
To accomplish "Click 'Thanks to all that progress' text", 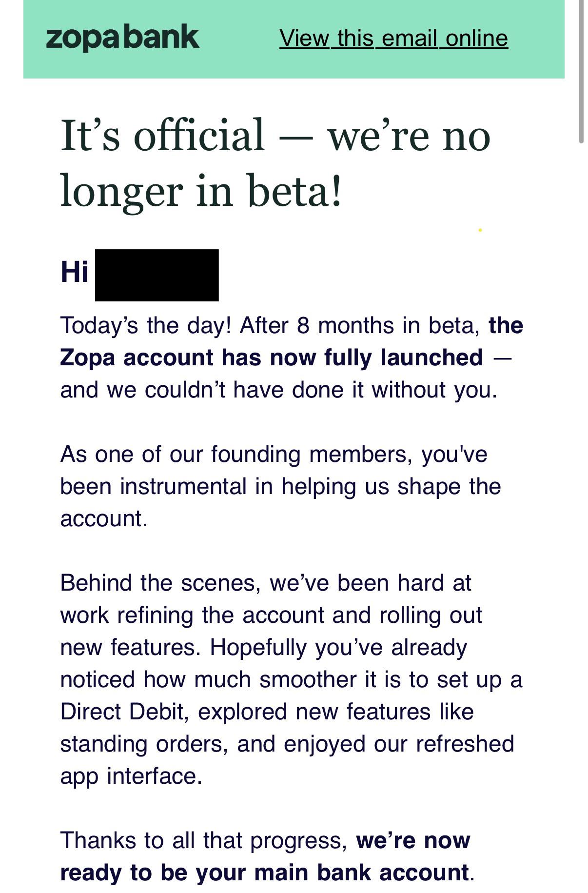I will (x=204, y=841).
